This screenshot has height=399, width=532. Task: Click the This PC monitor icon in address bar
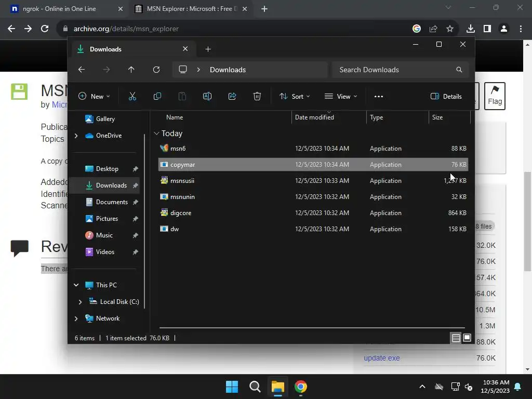pos(183,70)
